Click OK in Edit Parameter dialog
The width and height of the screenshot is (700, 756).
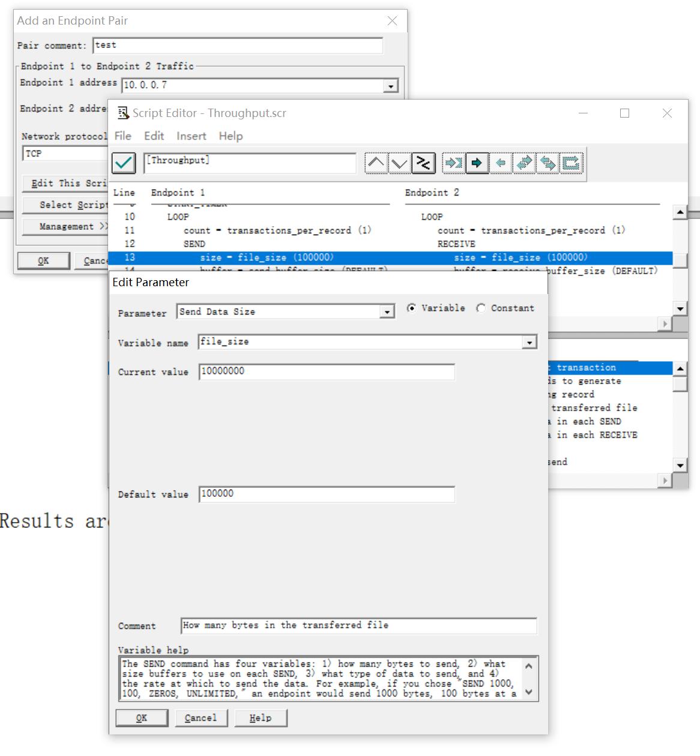142,718
